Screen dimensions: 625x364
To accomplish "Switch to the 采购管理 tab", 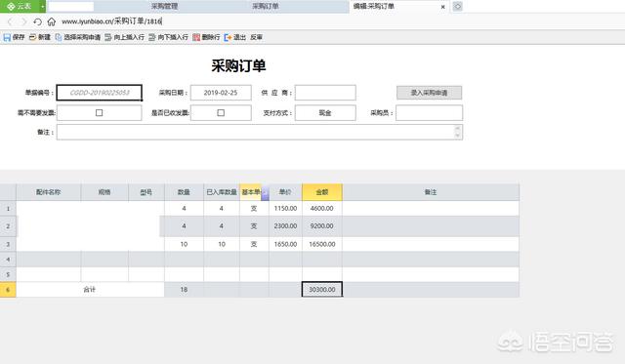I will tap(164, 7).
